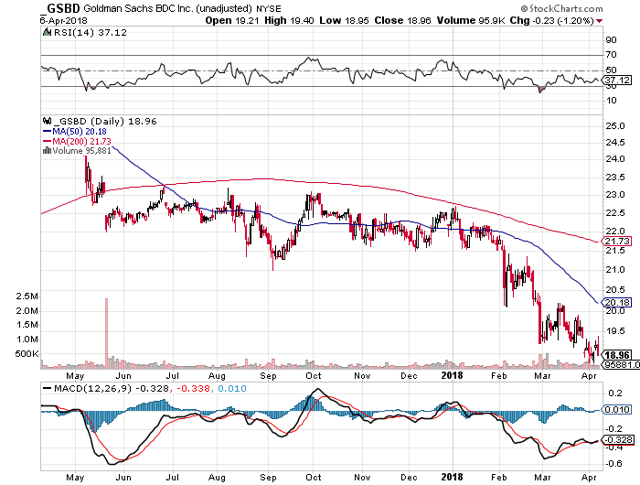The image size is (640, 485).
Task: Click the MA(50) 20.18 legend entry
Action: pos(75,131)
